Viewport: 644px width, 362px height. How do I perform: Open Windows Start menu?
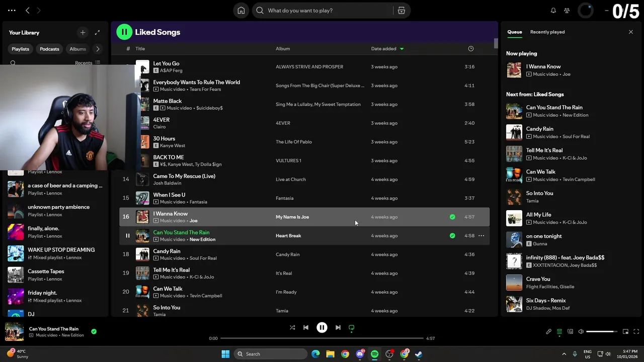(x=225, y=354)
